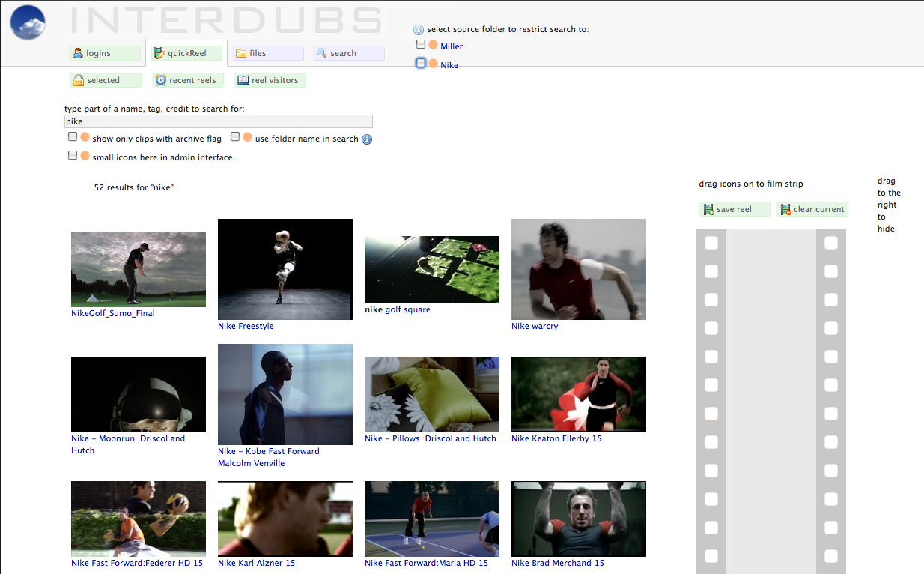This screenshot has height=574, width=924.
Task: Click the info icon beside source folder heading
Action: click(x=419, y=30)
